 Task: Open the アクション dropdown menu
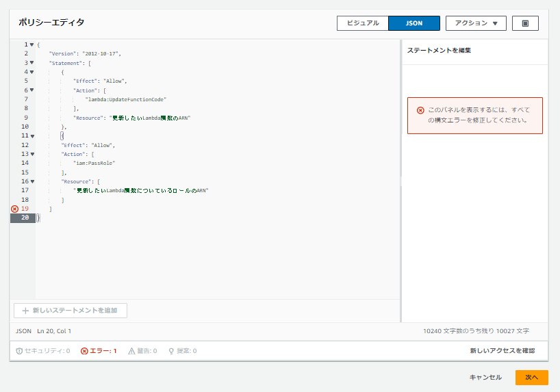coord(476,23)
